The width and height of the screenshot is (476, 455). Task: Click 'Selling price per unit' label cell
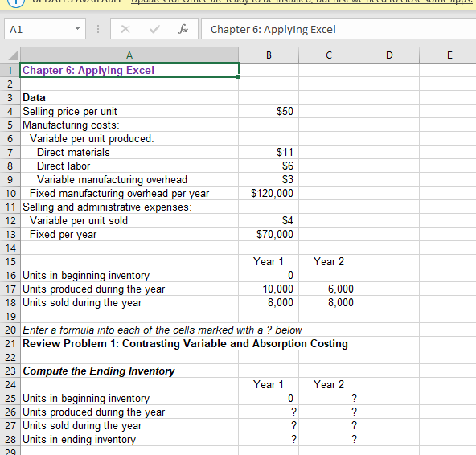[x=129, y=111]
